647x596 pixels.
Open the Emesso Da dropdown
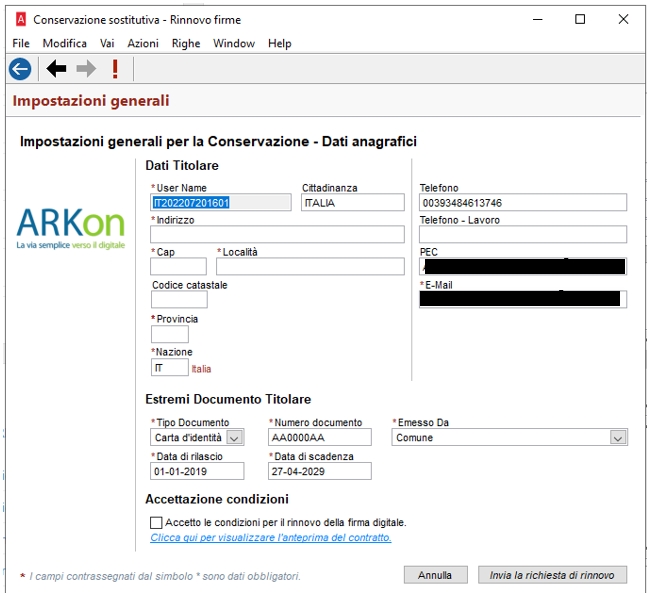tap(618, 438)
